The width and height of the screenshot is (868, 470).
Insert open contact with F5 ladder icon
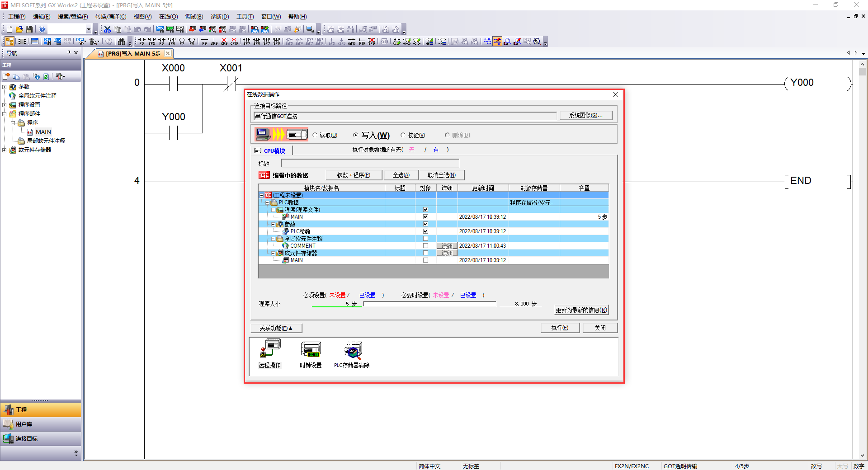coord(142,42)
